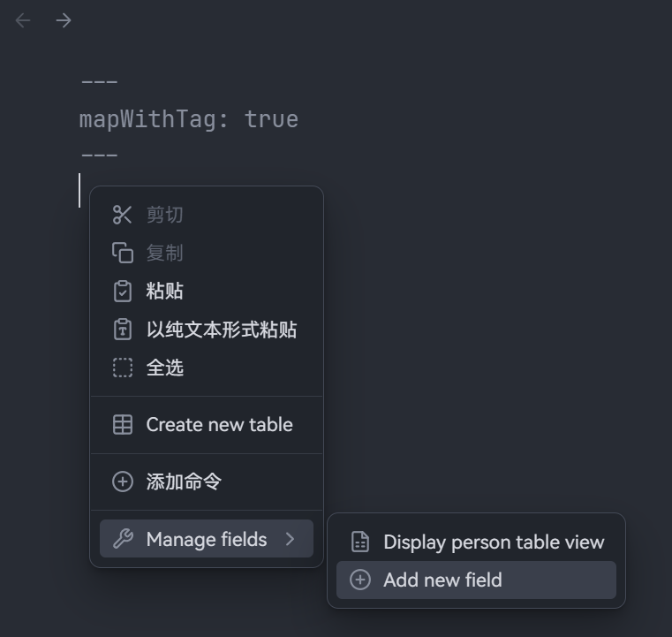The image size is (672, 637).
Task: Click the back navigation arrow
Action: click(24, 20)
